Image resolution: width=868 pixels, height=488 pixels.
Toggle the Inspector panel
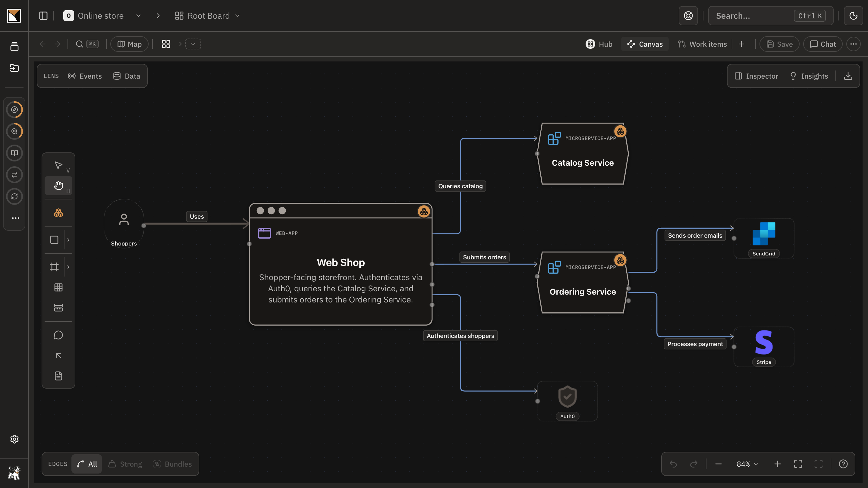[756, 76]
